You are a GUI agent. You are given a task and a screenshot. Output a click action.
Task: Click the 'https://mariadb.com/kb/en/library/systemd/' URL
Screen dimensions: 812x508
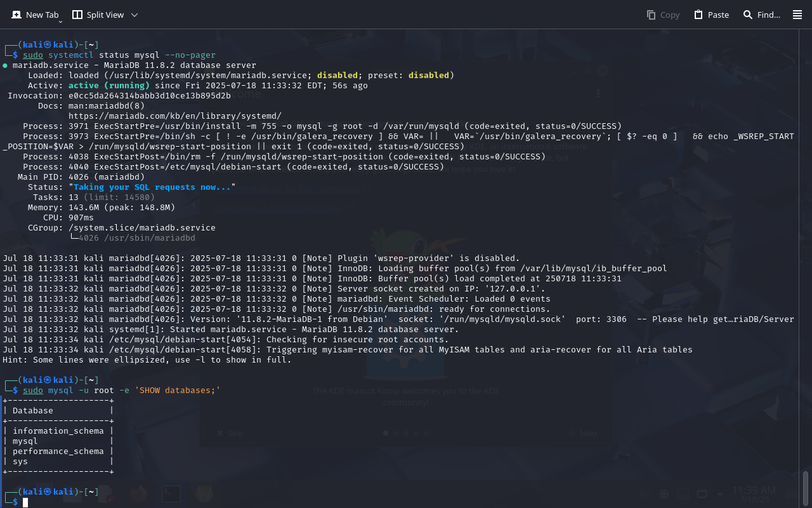(175, 116)
